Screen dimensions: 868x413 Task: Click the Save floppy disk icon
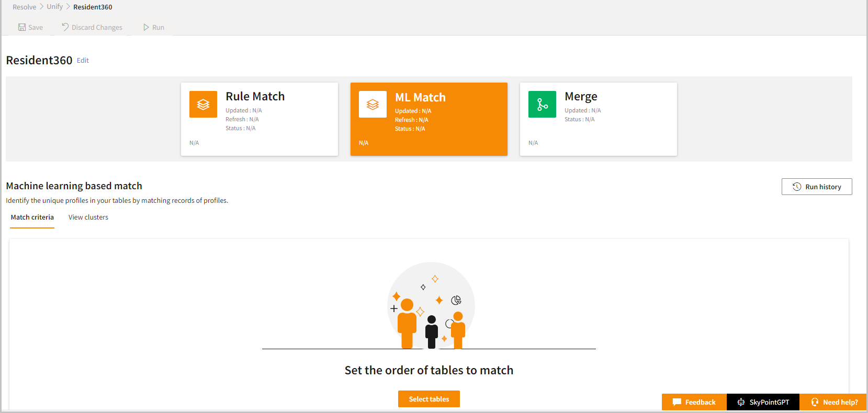22,27
